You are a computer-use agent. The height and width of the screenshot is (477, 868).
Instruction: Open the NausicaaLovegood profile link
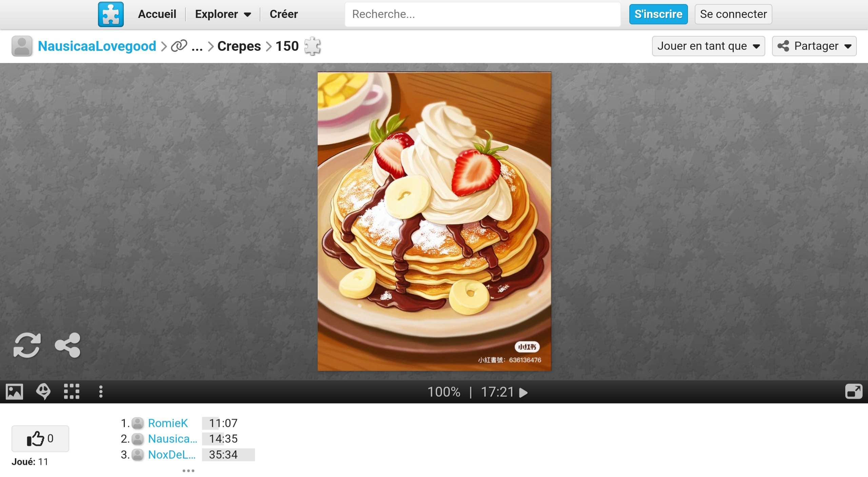[97, 46]
